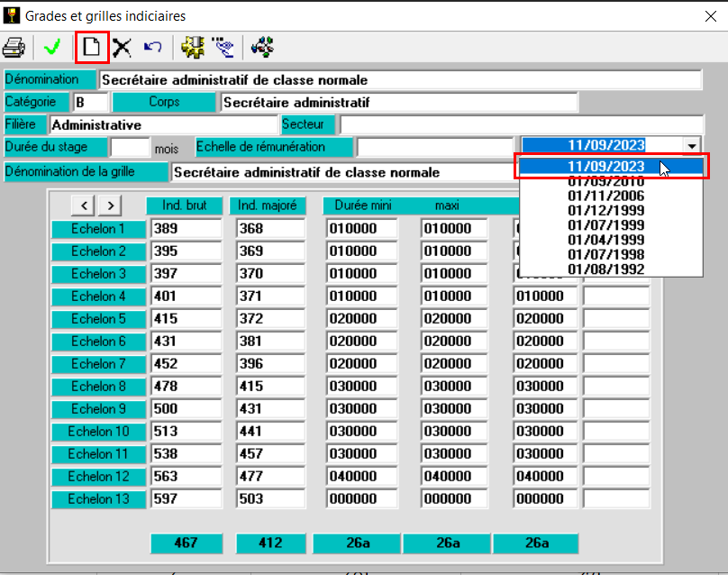Click the Echelon 1 Ind. brut field
The image size is (728, 575).
click(x=186, y=229)
